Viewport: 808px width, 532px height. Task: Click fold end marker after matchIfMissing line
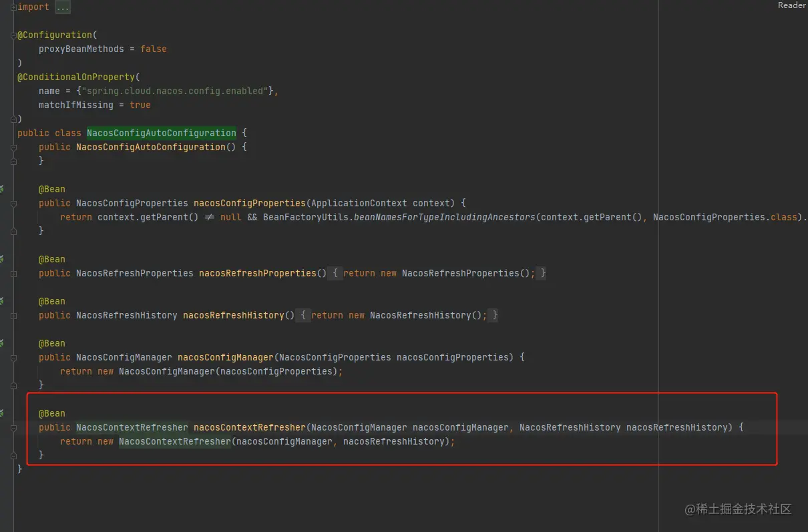click(x=13, y=119)
